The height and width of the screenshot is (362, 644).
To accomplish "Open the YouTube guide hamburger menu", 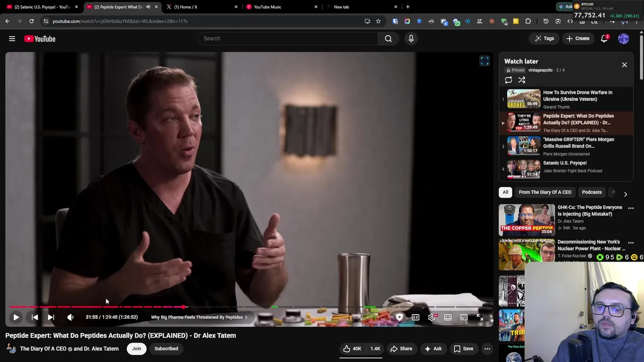I will [12, 39].
